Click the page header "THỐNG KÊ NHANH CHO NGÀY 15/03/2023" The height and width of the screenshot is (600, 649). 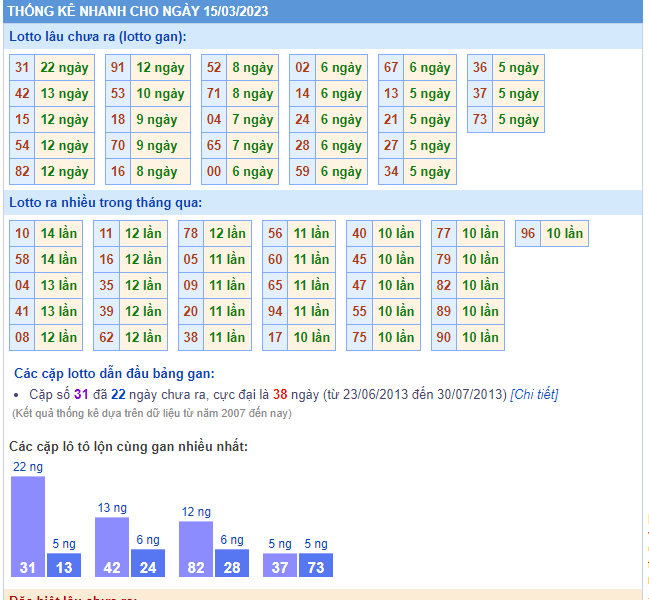137,12
